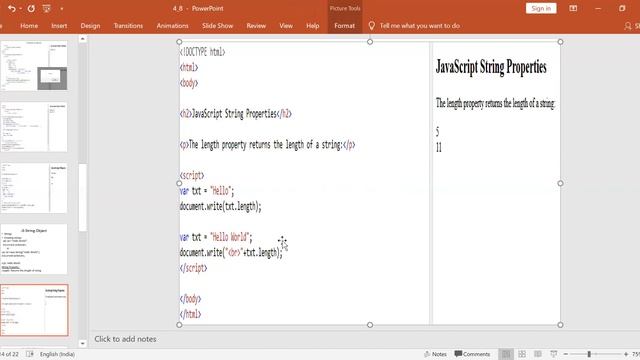
Task: Click the slide panel scrollbar thumb
Action: click(x=82, y=198)
